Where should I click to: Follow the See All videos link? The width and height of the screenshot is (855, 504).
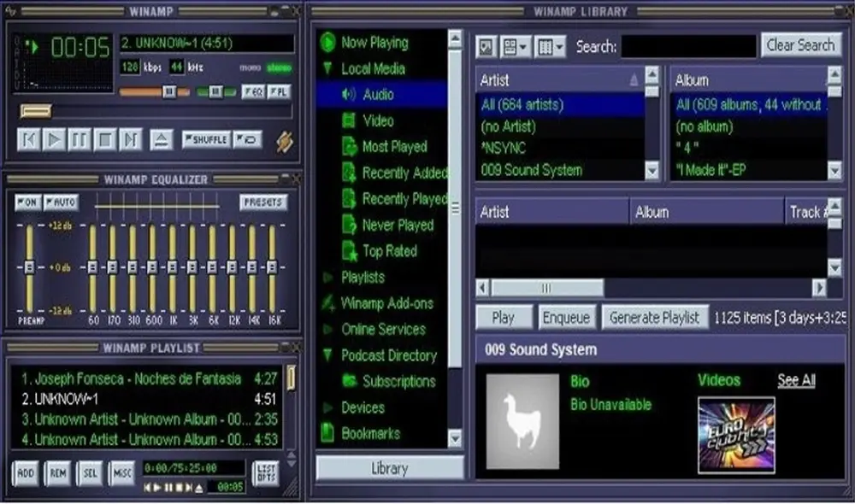pos(795,381)
